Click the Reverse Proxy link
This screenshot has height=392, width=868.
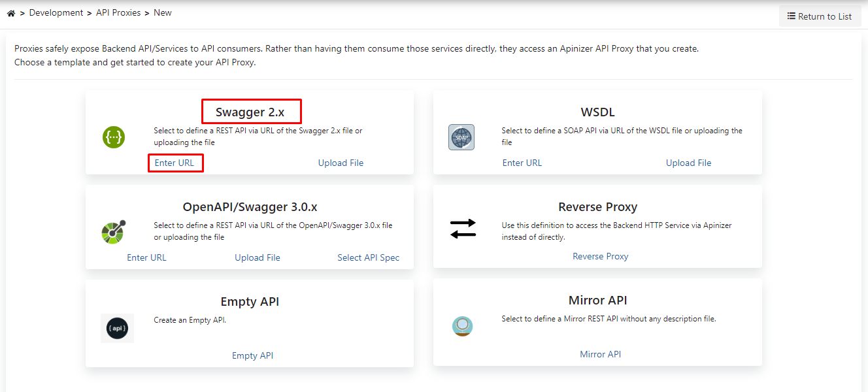600,256
